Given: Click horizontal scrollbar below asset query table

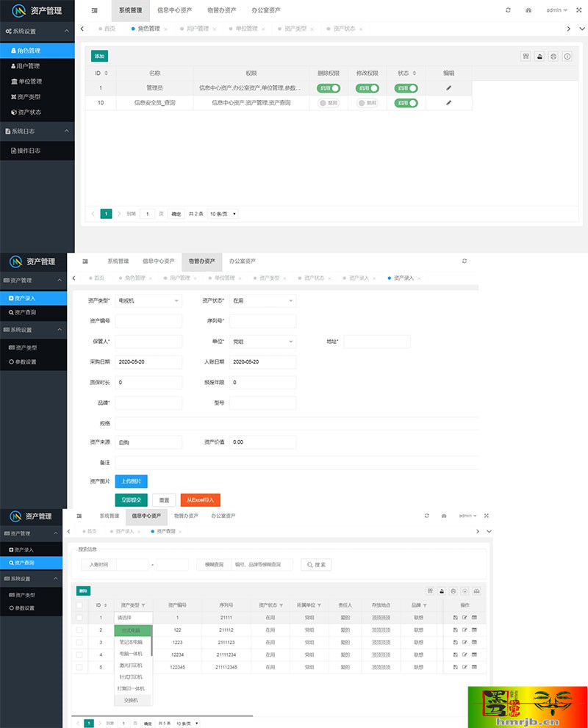Looking at the screenshot, I should 162,716.
